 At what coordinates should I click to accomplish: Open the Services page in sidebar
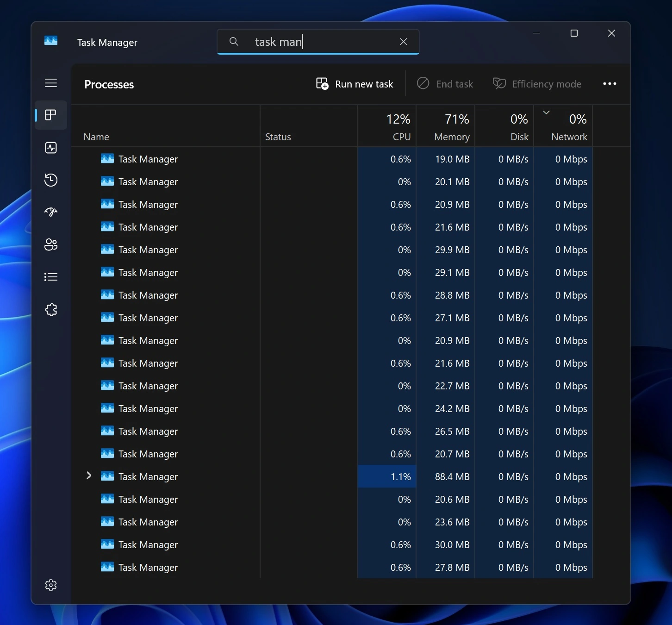(x=51, y=310)
